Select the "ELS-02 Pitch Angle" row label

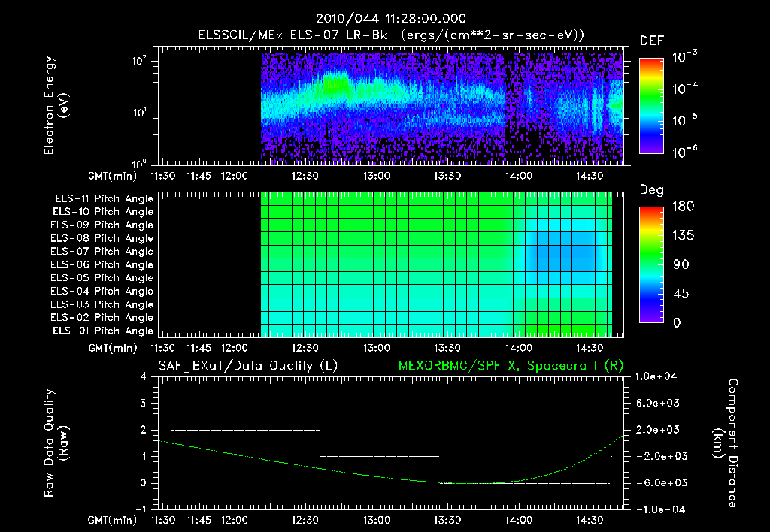click(102, 318)
